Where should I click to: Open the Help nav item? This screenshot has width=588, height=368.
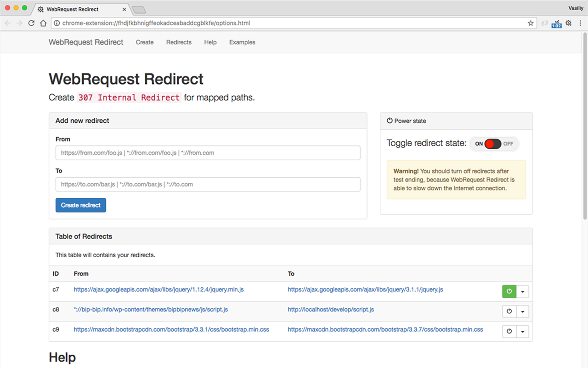pyautogui.click(x=210, y=42)
